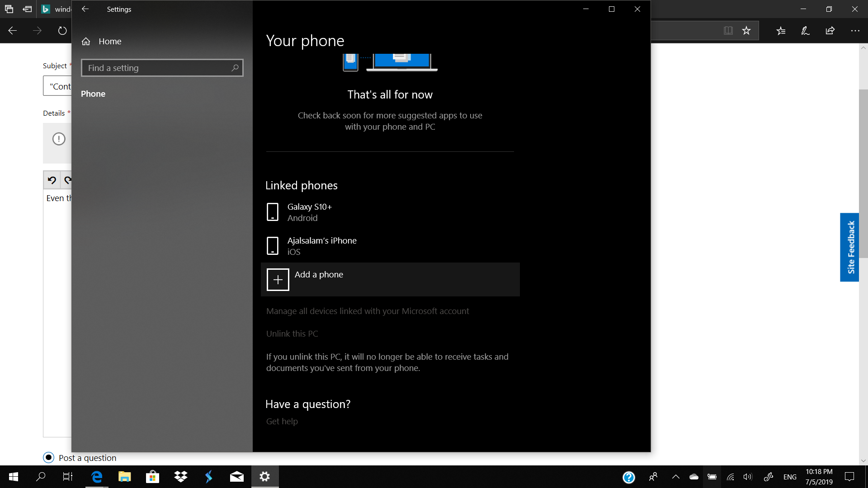Open Get help link
Image resolution: width=868 pixels, height=488 pixels.
[x=282, y=421]
